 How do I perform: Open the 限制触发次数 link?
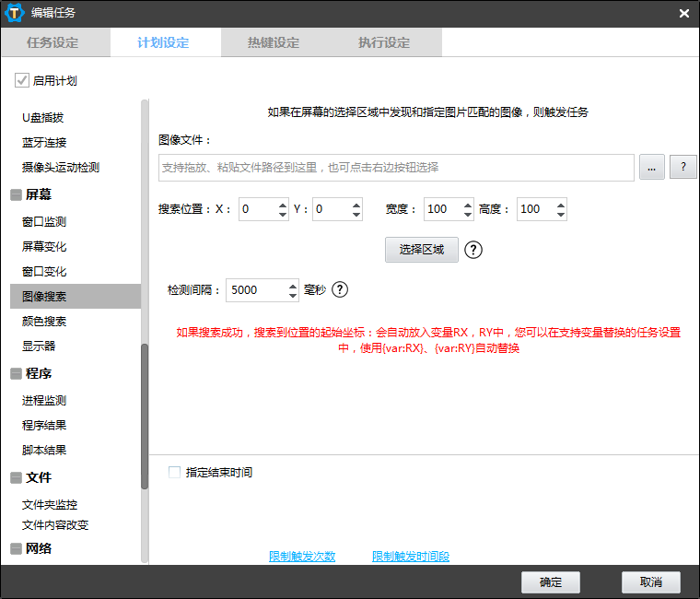[302, 556]
